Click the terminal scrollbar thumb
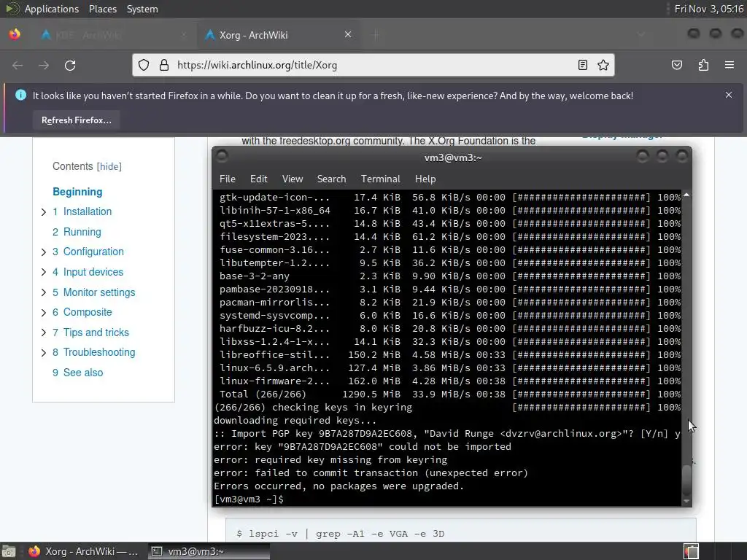 686,480
